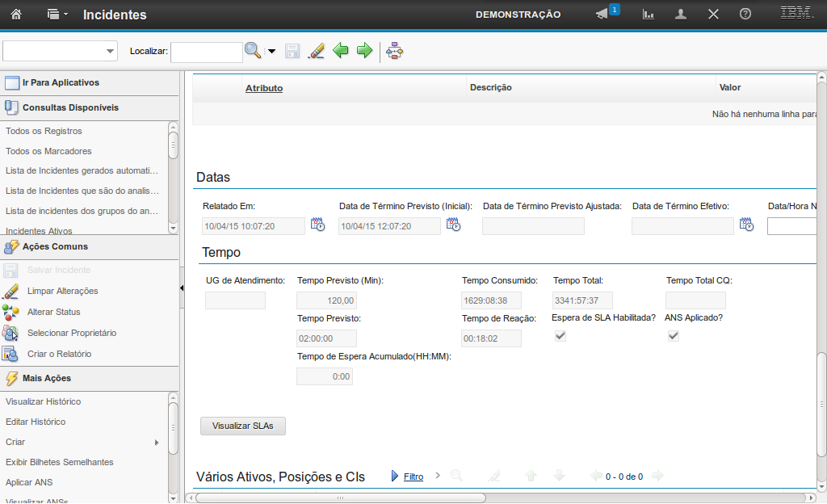This screenshot has height=504, width=827.
Task: Open the workflow route toolbar icon
Action: click(x=395, y=51)
